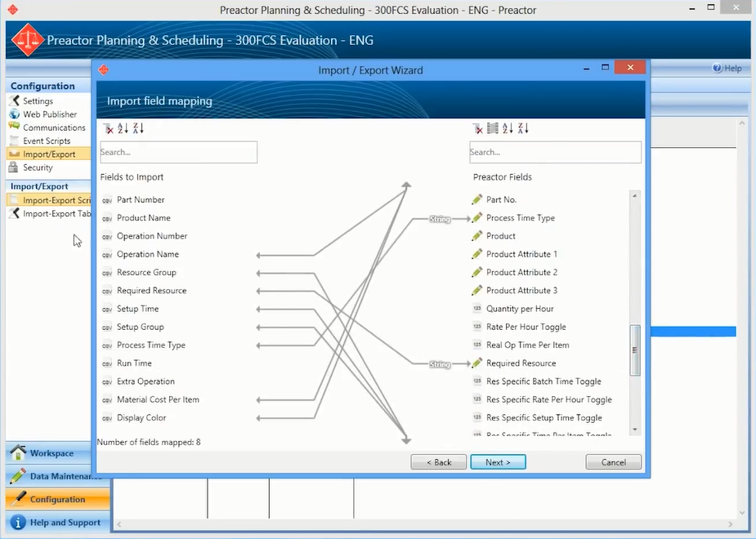
Task: Select Process Time Type in Fields to Import list
Action: click(151, 345)
